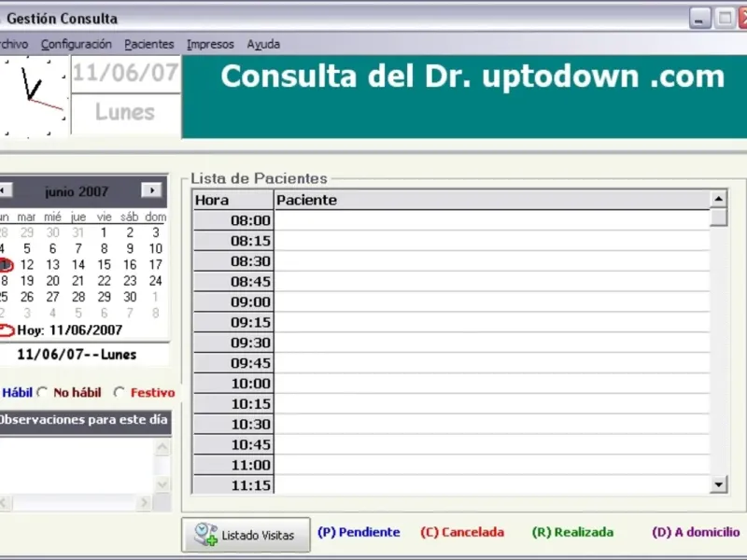This screenshot has width=747, height=560.
Task: Select the 09:30 appointment slot
Action: (233, 343)
